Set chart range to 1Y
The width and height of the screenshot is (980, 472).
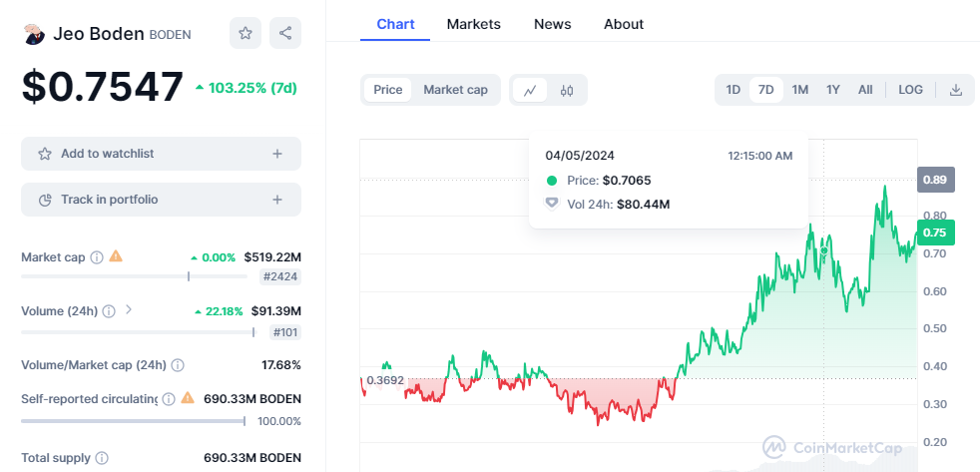(833, 90)
